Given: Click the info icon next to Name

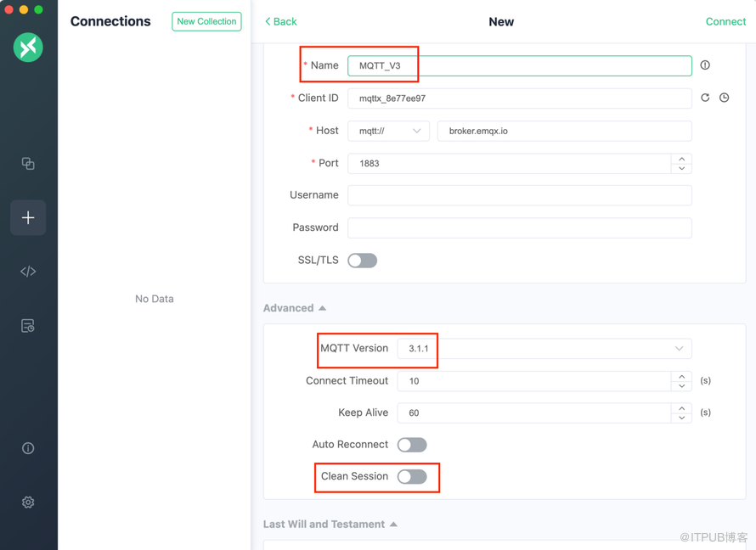Looking at the screenshot, I should (x=705, y=65).
